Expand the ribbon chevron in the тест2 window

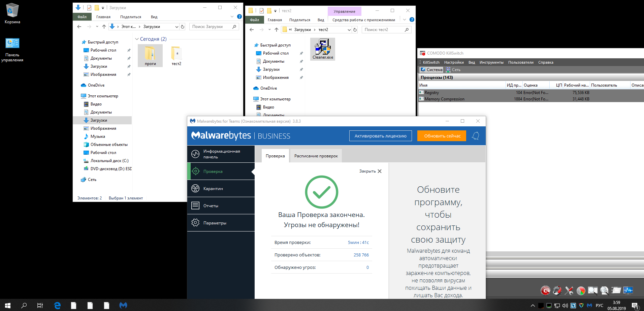405,20
